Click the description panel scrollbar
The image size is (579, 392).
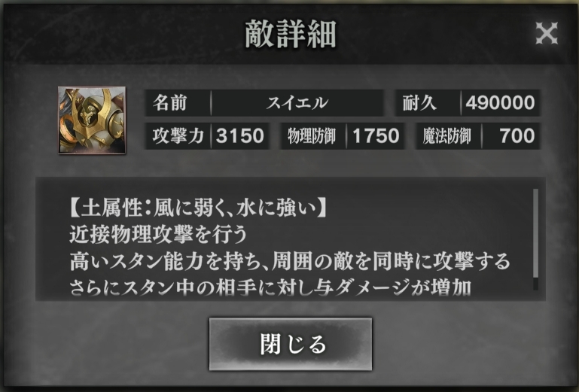[535, 239]
